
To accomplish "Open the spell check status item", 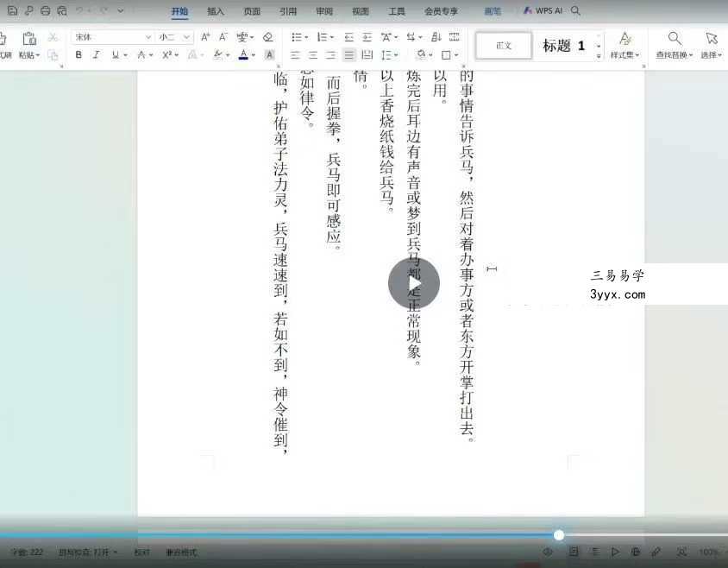I will click(87, 552).
